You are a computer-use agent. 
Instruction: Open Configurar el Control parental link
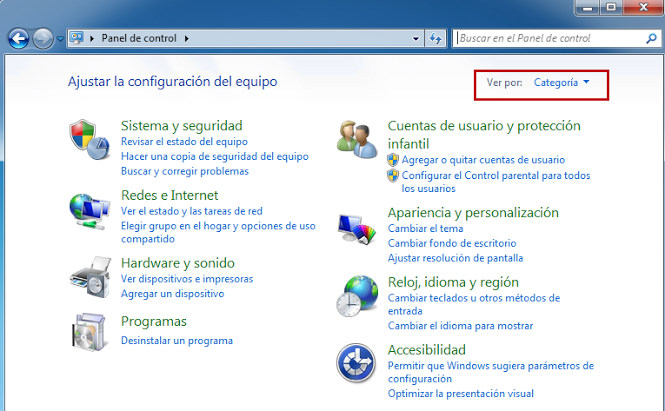496,182
